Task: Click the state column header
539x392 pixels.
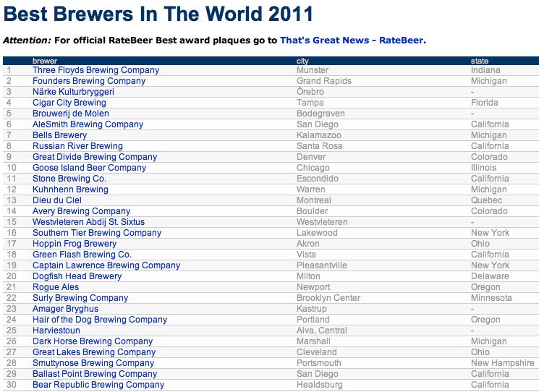Action: [x=479, y=61]
